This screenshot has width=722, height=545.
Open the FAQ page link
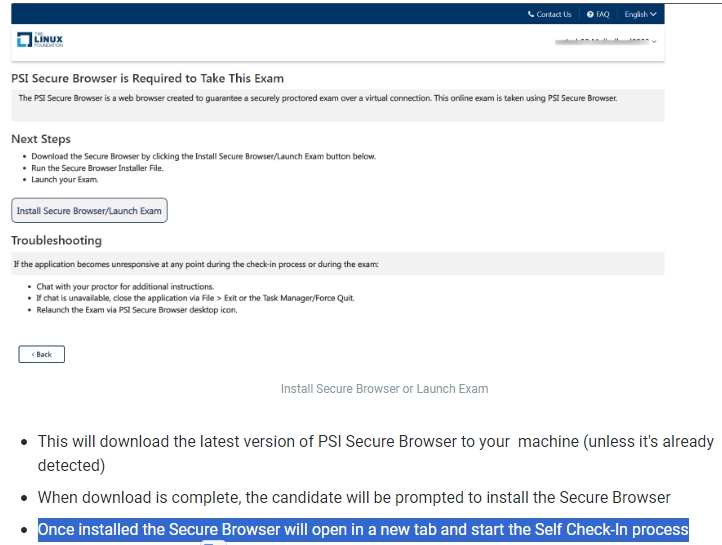coord(603,14)
